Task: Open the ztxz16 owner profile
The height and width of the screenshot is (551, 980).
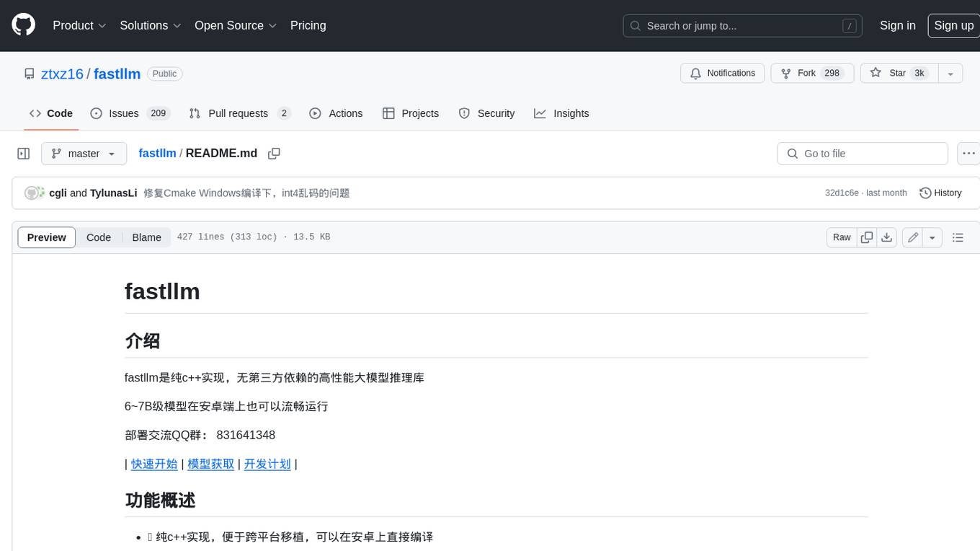Action: (x=63, y=74)
